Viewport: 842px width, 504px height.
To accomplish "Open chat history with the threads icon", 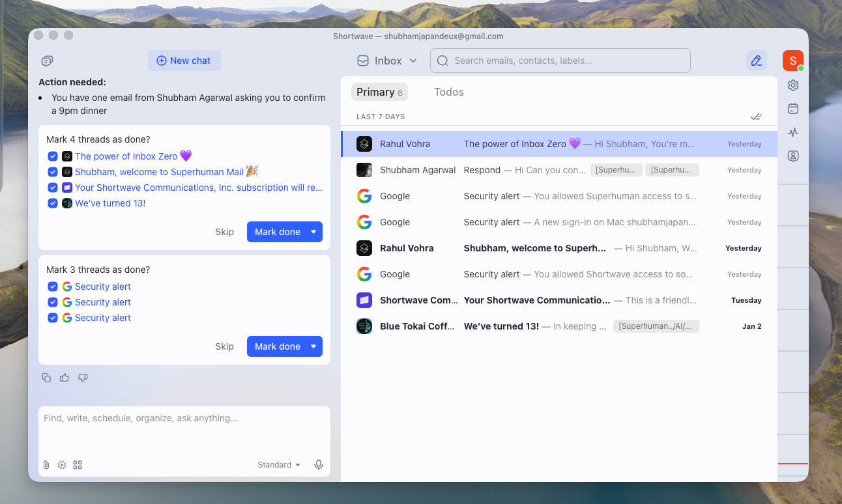I will [x=46, y=60].
